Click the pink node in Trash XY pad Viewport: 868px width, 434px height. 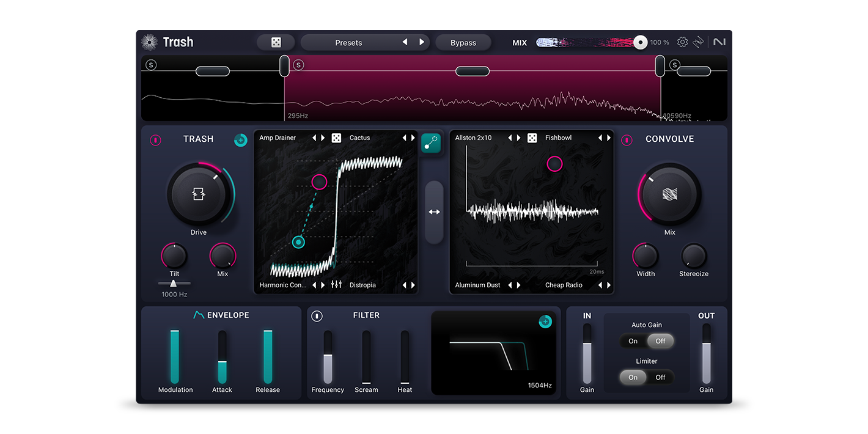click(320, 182)
